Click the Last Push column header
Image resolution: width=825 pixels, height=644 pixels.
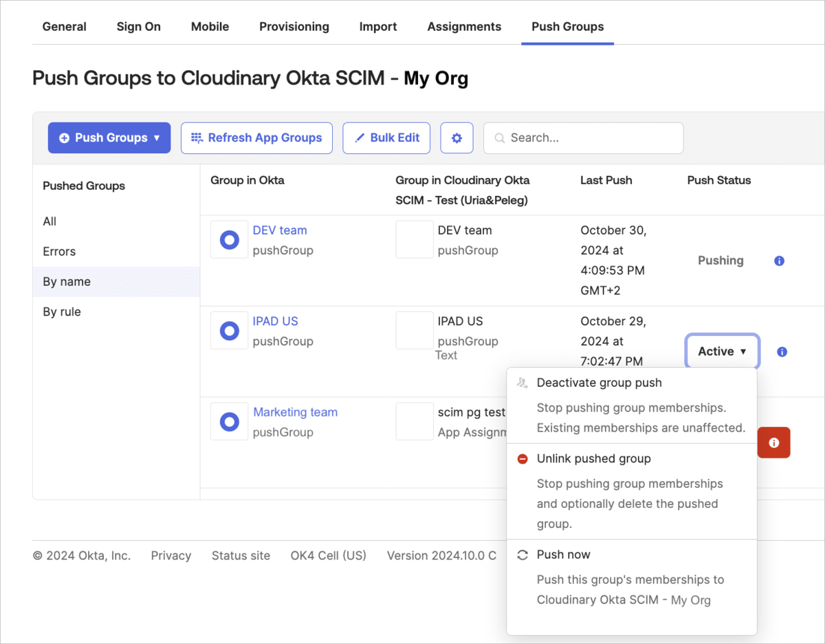[x=606, y=181]
